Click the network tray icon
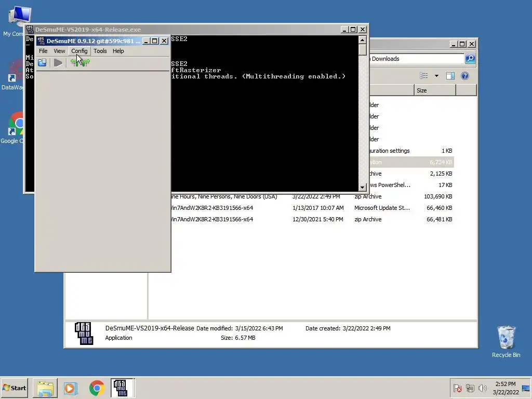 (470, 388)
